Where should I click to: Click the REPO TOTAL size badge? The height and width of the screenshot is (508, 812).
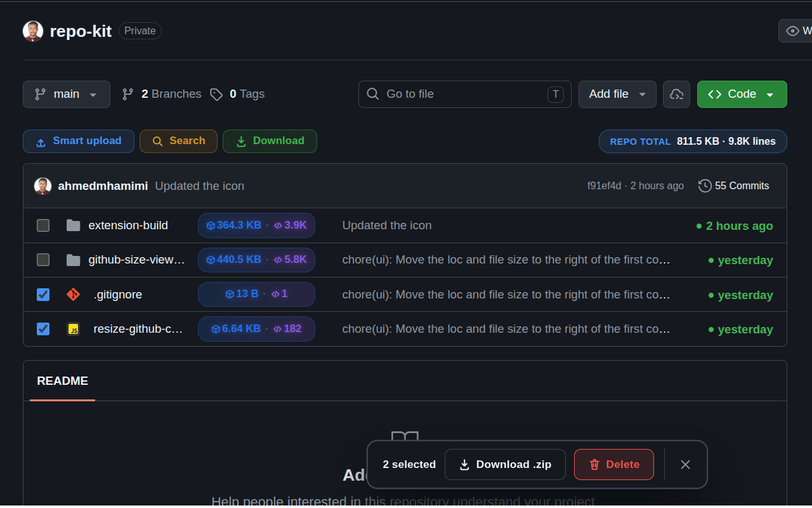tap(693, 142)
